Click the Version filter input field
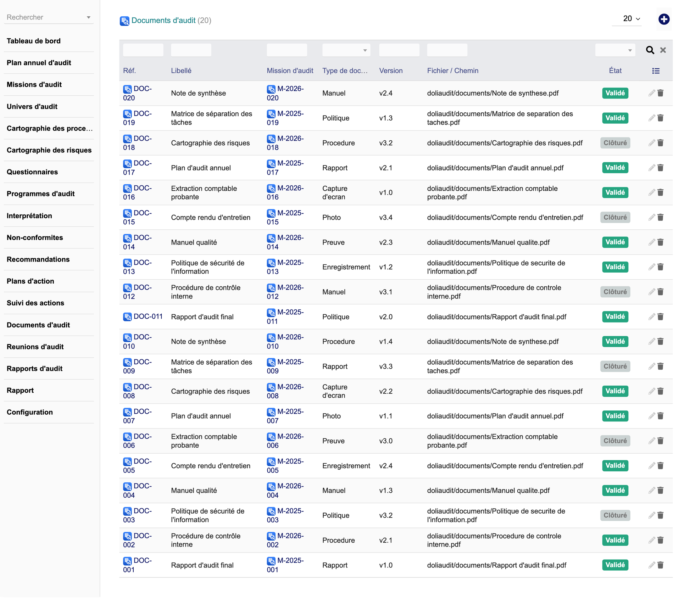 click(x=399, y=50)
